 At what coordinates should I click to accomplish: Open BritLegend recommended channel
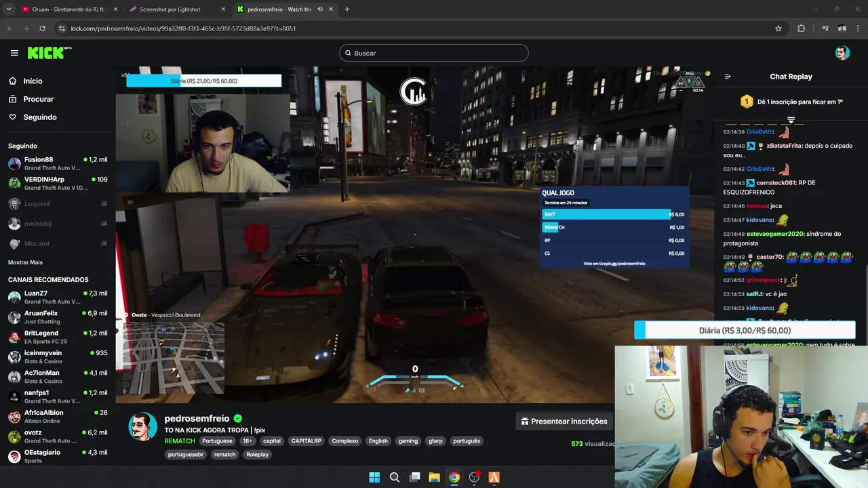[58, 337]
